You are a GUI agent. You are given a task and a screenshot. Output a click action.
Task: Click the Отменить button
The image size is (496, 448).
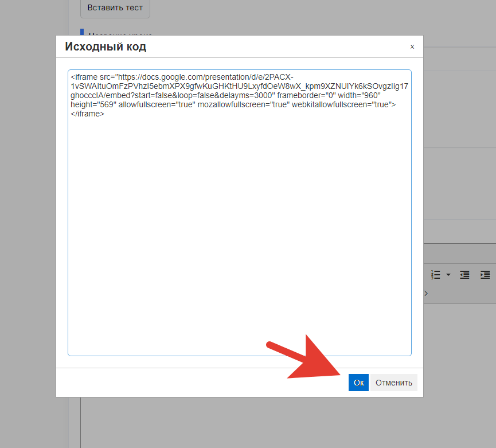tap(393, 383)
